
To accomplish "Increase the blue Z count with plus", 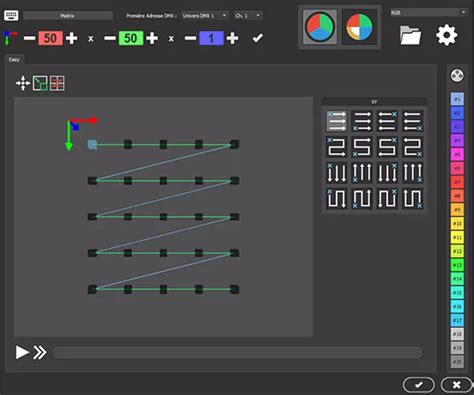I will click(232, 38).
